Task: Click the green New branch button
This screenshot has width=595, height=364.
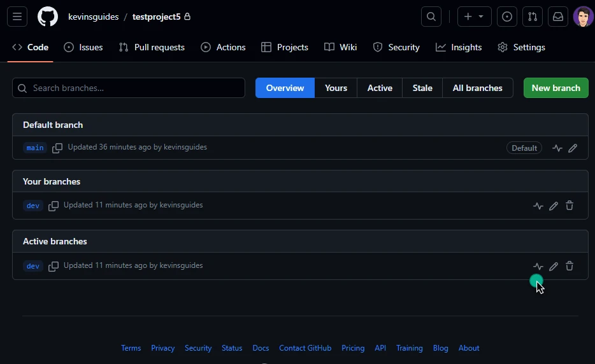Action: (x=556, y=88)
